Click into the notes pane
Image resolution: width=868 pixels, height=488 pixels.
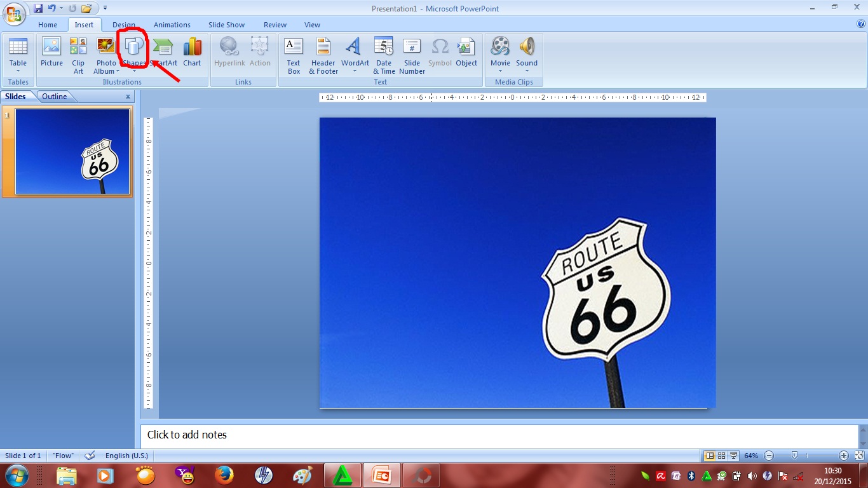499,436
